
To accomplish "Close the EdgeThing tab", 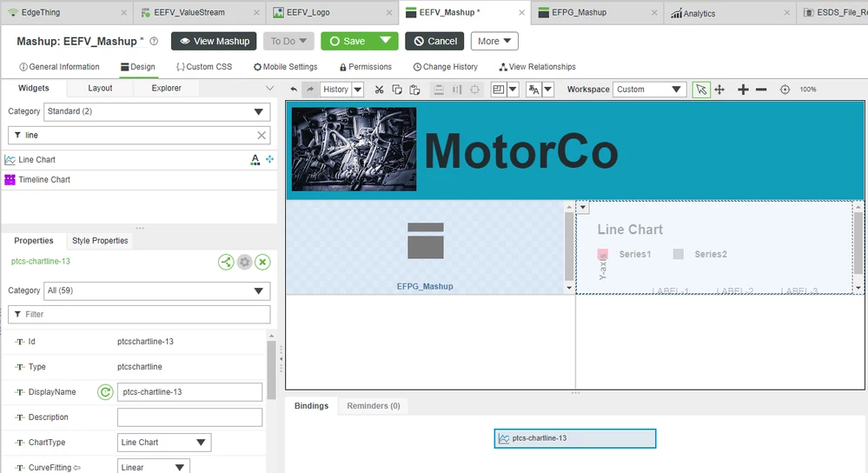I will [x=123, y=12].
